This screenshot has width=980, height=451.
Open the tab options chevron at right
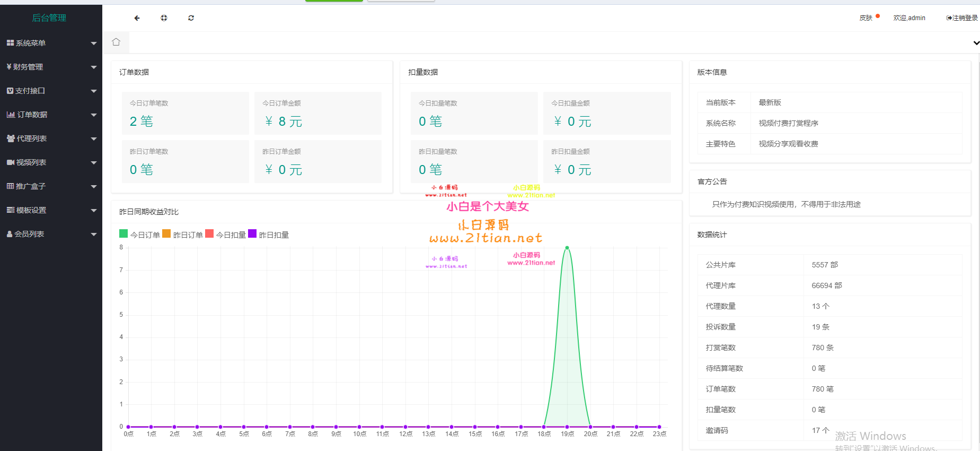pos(976,43)
